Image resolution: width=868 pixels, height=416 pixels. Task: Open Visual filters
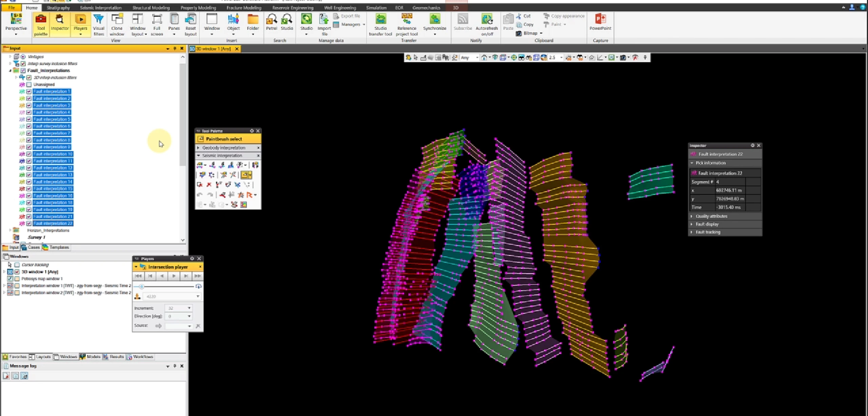tap(99, 24)
